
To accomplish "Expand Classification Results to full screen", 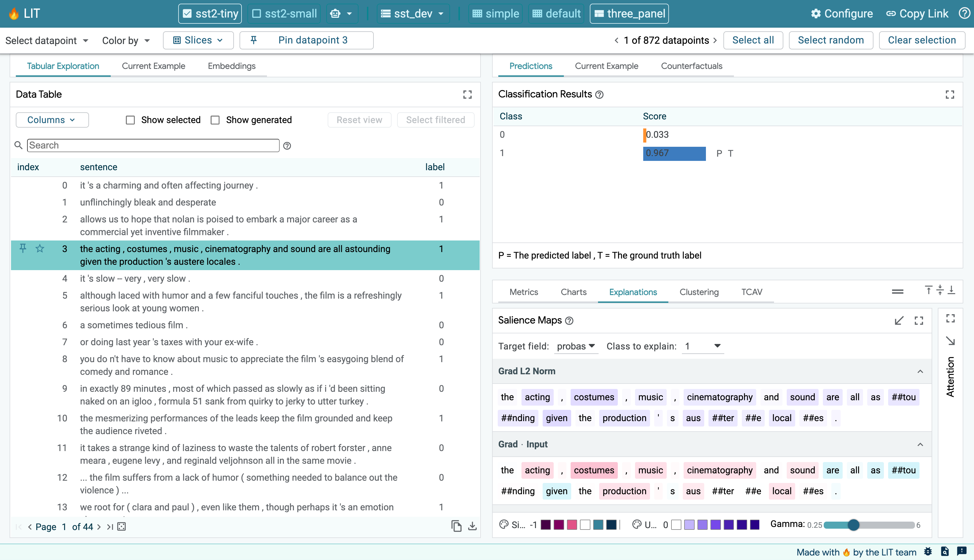I will point(950,95).
